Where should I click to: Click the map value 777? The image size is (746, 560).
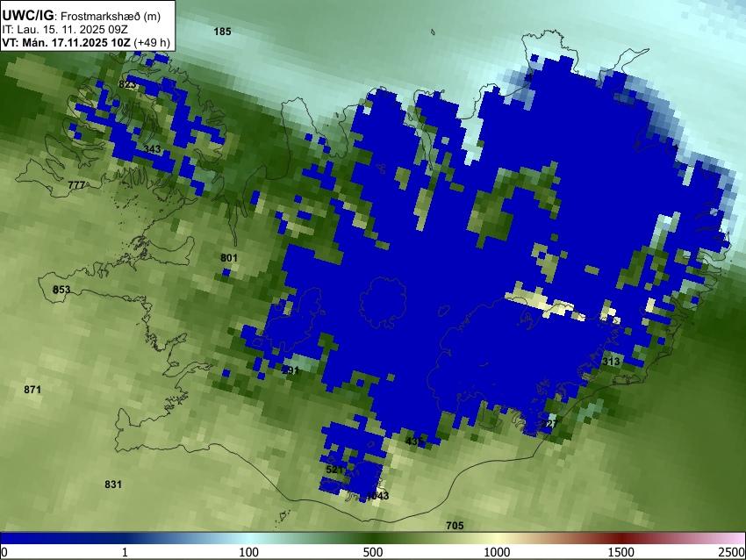(x=76, y=184)
